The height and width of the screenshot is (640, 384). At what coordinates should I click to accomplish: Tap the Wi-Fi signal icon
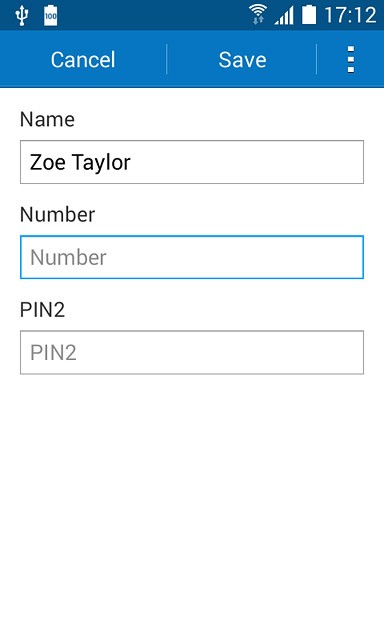pyautogui.click(x=258, y=15)
